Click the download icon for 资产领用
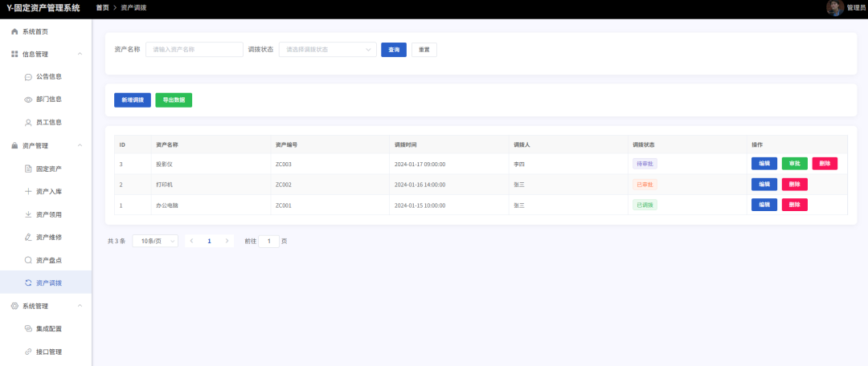Image resolution: width=868 pixels, height=366 pixels. (x=28, y=214)
